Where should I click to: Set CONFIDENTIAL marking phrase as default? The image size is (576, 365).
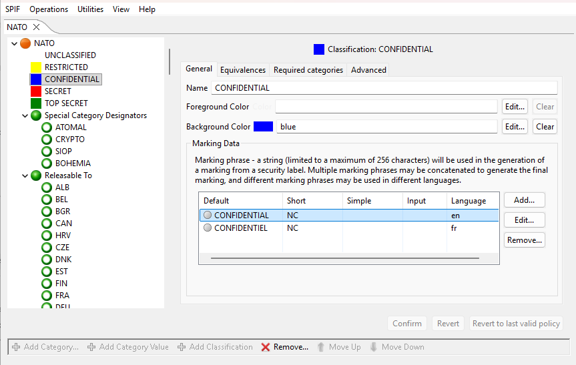click(x=208, y=215)
